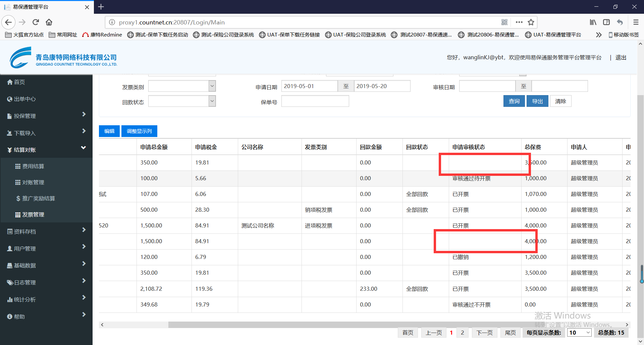Click the 调整显示列 button
The width and height of the screenshot is (644, 345).
pos(139,131)
